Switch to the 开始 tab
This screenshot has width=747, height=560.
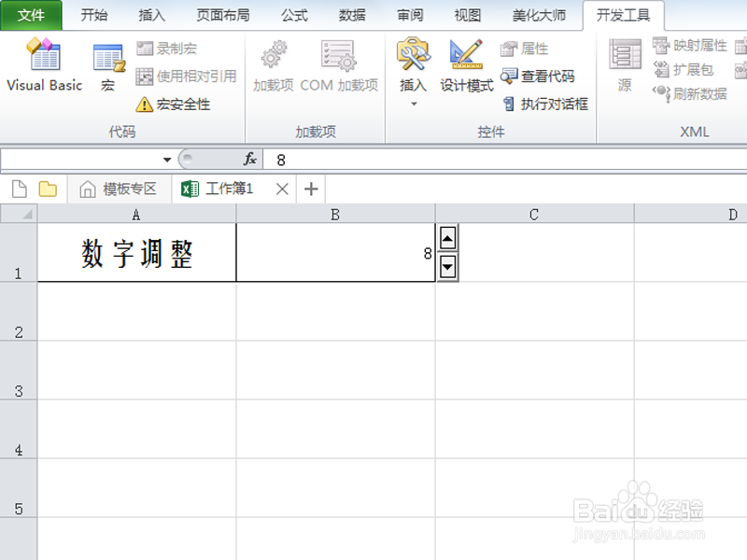click(x=94, y=15)
